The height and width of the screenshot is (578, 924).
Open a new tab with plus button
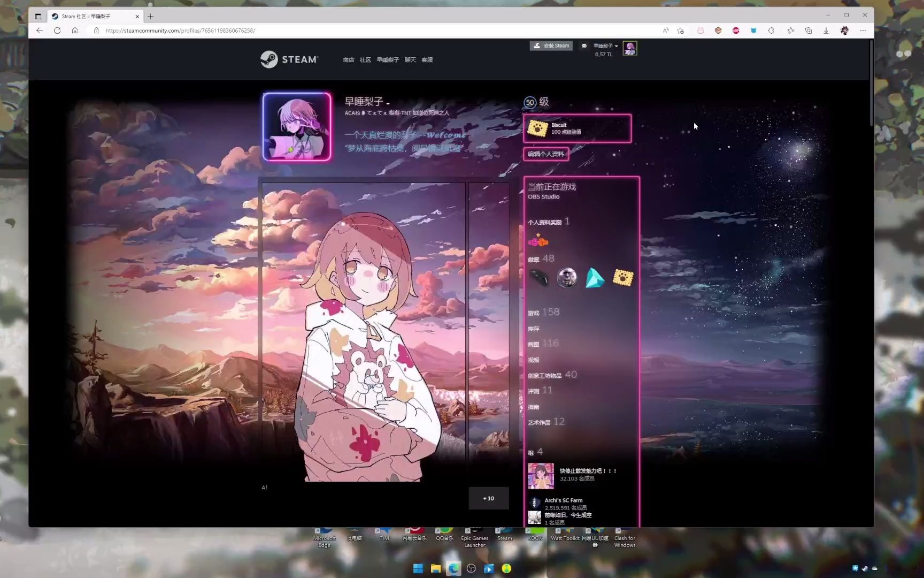click(150, 16)
